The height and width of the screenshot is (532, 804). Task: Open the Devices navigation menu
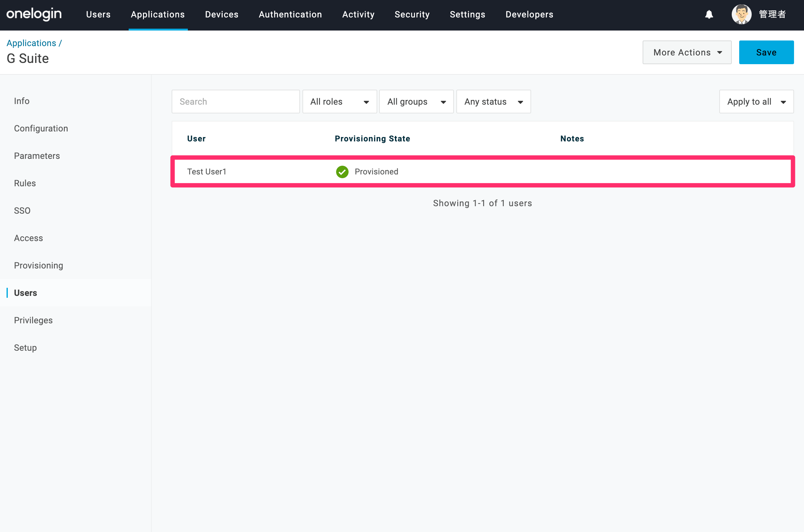[222, 14]
